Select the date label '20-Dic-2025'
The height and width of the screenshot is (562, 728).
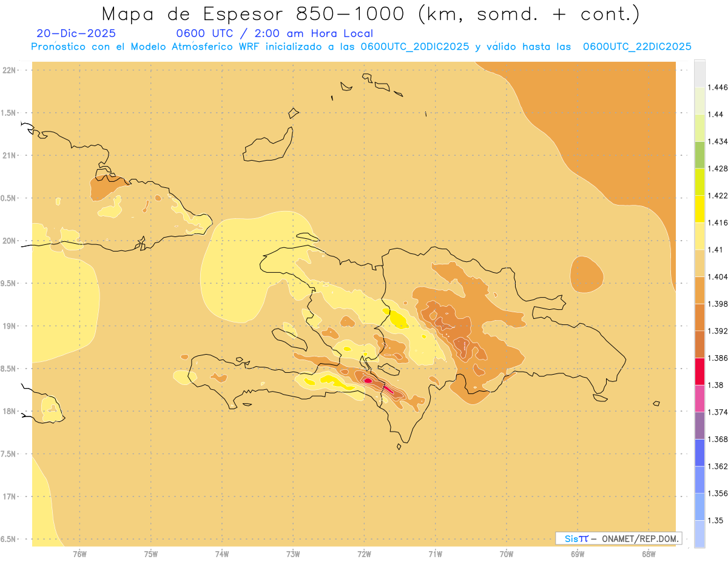pos(76,34)
